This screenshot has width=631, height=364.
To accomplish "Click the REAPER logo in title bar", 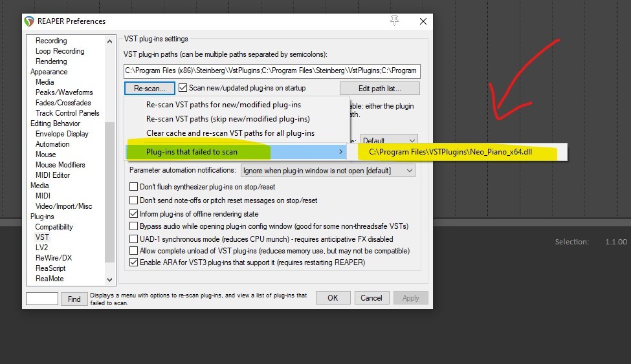I will tap(29, 21).
